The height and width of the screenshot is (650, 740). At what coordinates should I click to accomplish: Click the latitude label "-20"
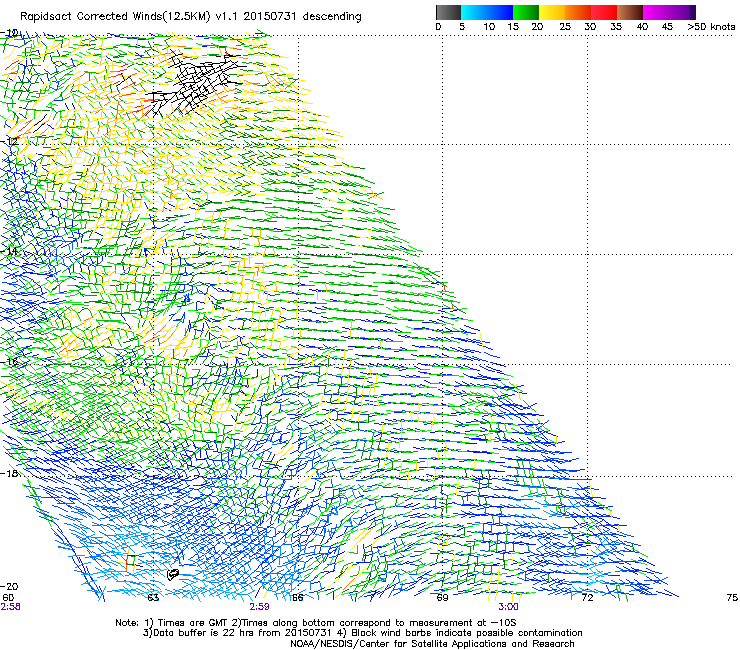point(10,586)
